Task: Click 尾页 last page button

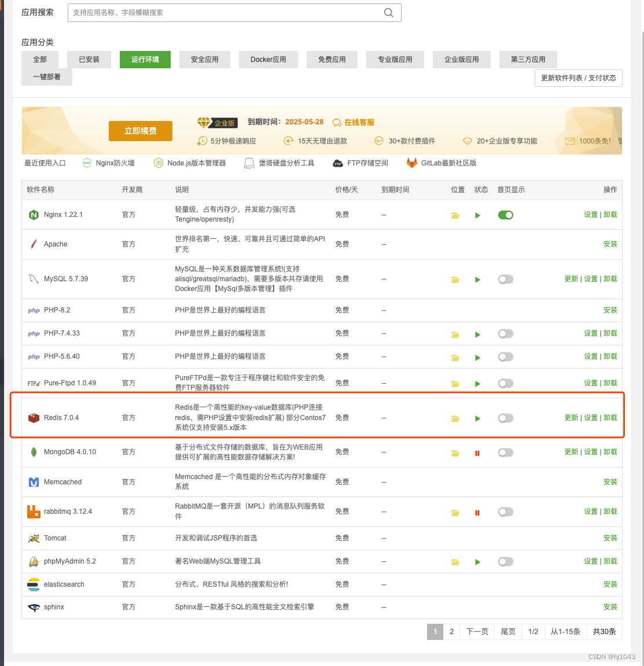Action: [x=508, y=632]
